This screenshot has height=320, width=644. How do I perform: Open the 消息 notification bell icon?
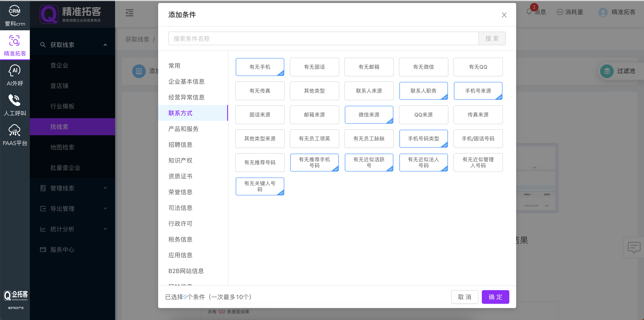coord(529,12)
